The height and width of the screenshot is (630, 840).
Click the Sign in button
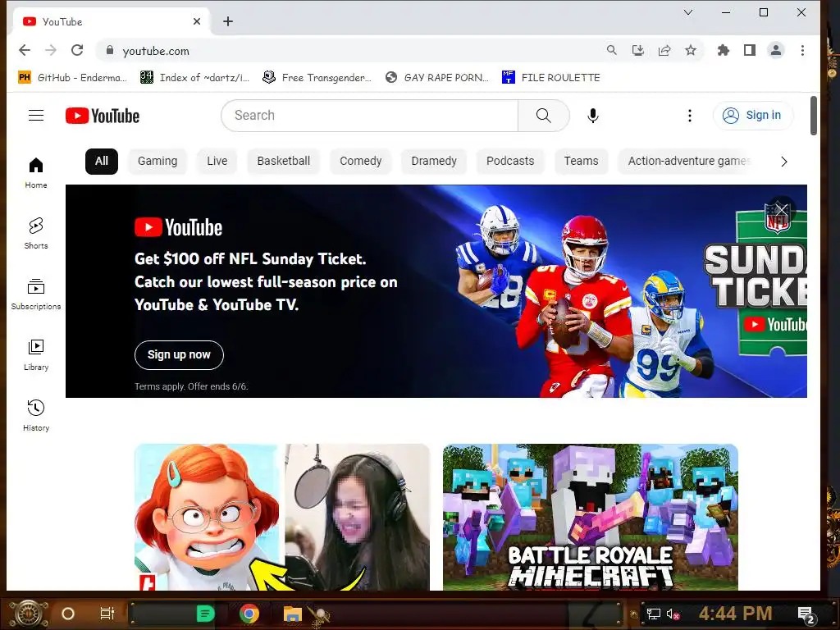(x=753, y=115)
